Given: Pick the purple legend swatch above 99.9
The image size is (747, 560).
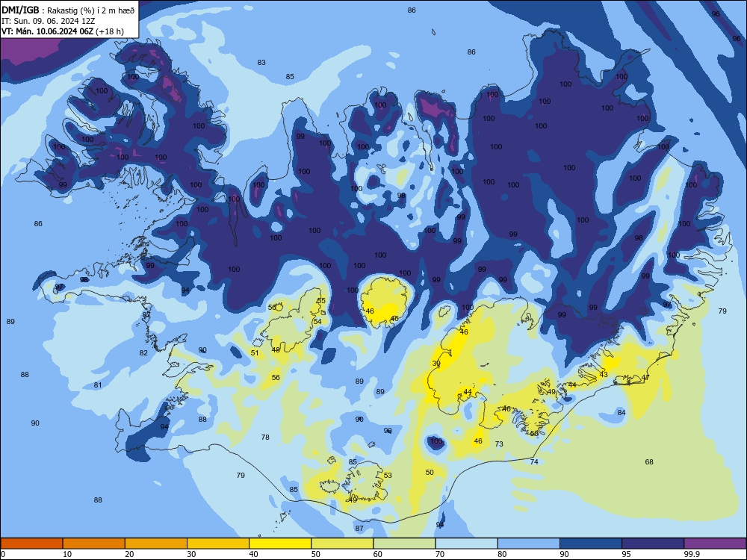Looking at the screenshot, I should [715, 544].
